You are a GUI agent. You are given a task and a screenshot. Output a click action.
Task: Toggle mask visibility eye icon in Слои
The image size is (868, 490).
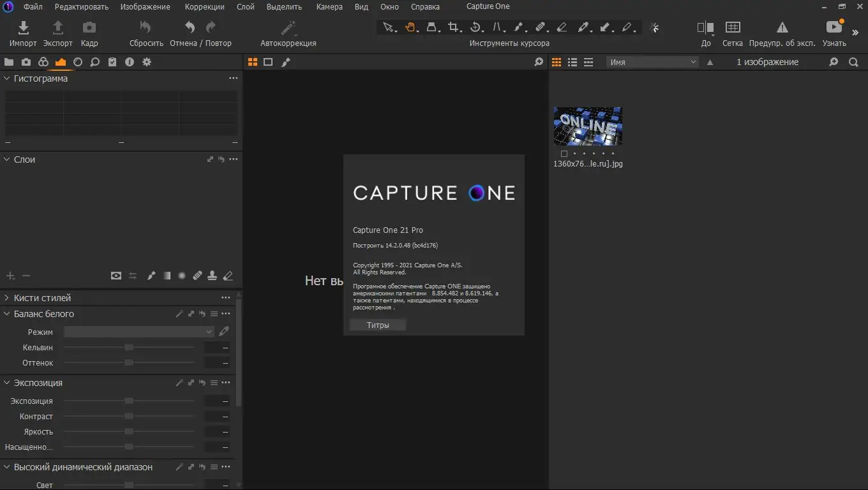point(116,276)
